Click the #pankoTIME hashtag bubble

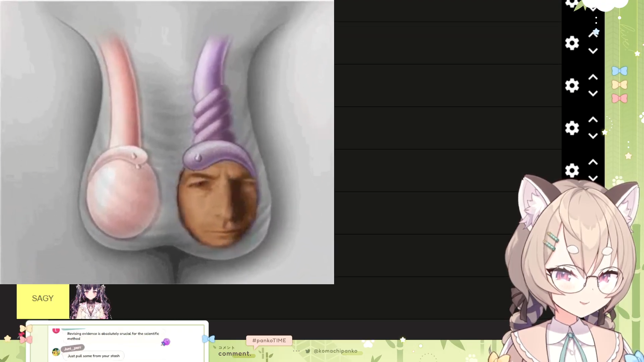(269, 341)
